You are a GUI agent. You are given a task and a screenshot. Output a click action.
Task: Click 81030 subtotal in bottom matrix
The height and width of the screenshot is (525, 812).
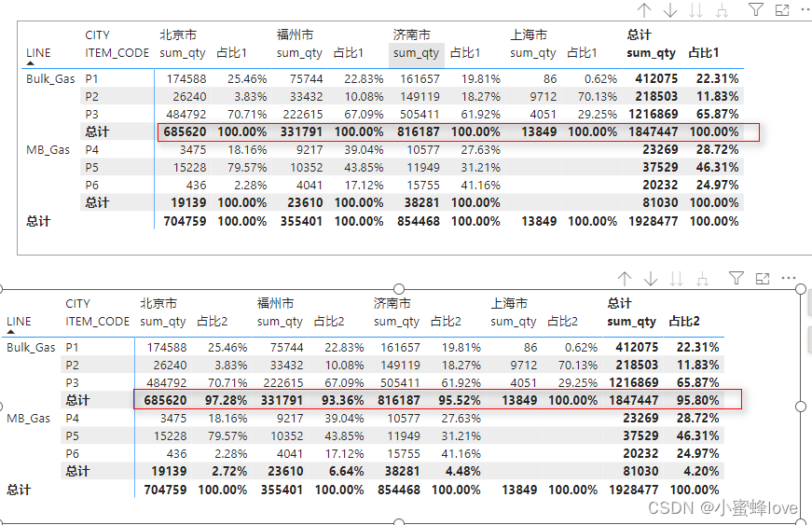pos(640,471)
